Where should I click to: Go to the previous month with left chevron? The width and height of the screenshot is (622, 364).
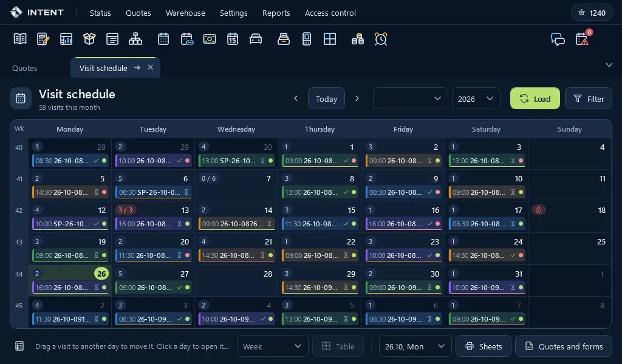[296, 98]
